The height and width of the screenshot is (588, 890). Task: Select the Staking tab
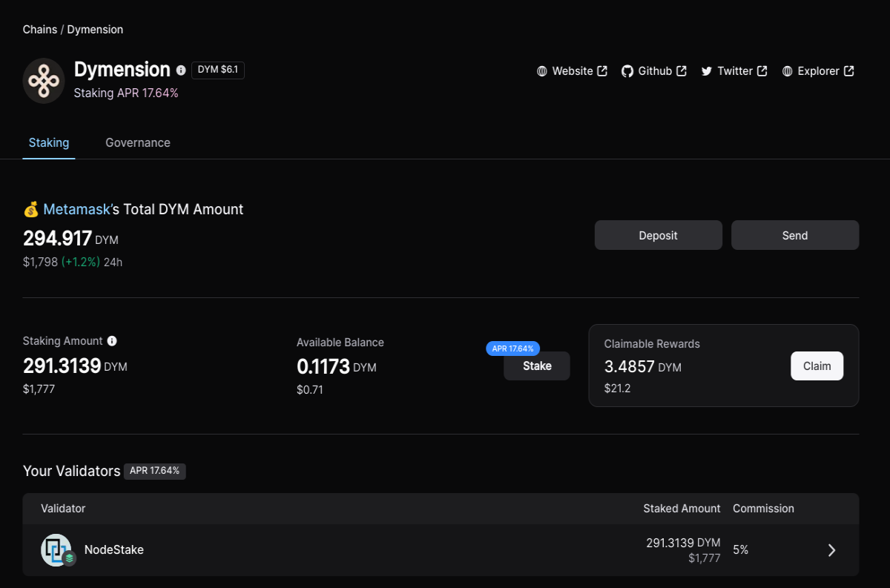(49, 142)
